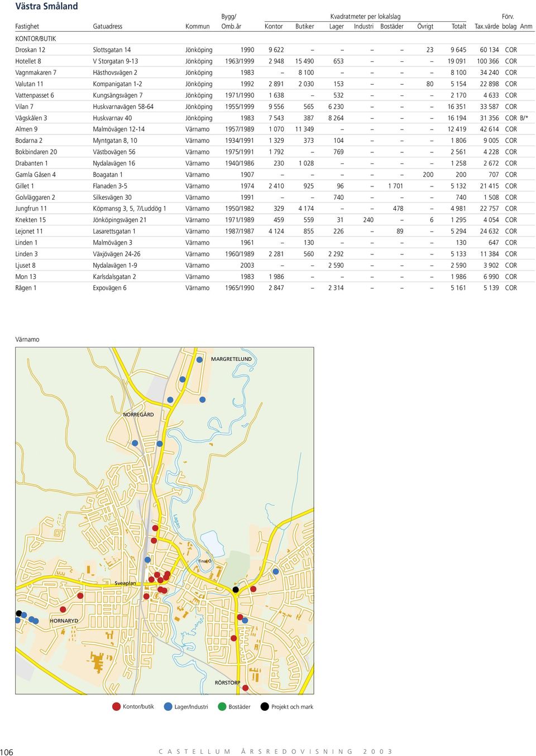
Task: Click the 'KONTOR/BUTIK' section heading
Action: pyautogui.click(x=36, y=38)
